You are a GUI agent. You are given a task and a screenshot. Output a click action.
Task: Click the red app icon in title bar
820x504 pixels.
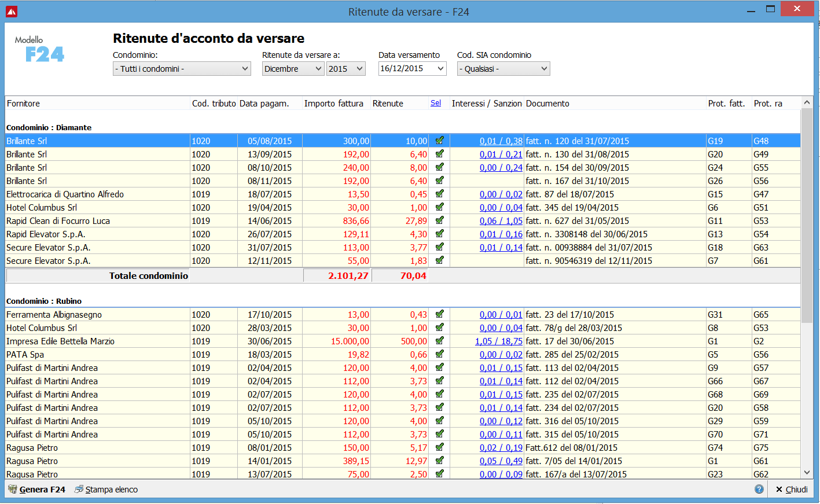point(12,12)
